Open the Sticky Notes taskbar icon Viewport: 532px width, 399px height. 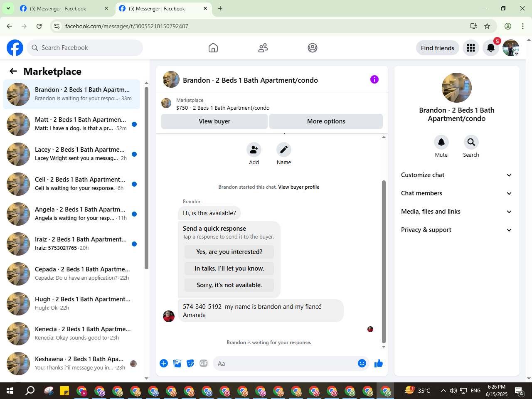coord(64,391)
